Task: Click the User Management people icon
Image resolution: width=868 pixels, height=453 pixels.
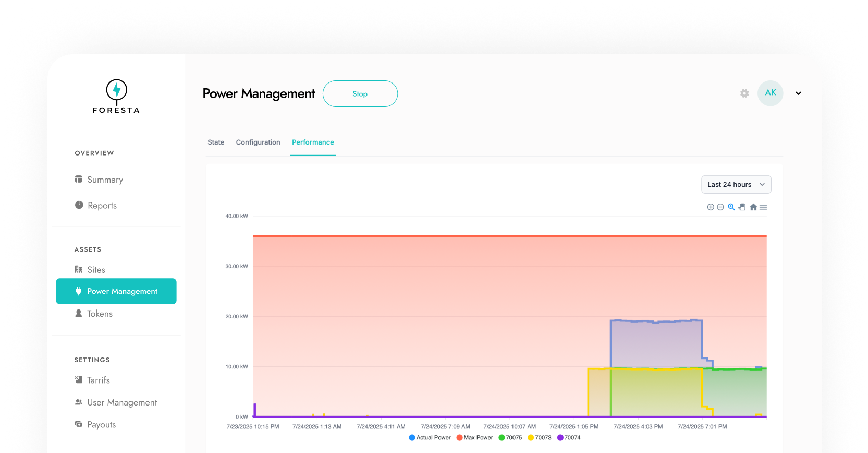Action: pos(79,402)
